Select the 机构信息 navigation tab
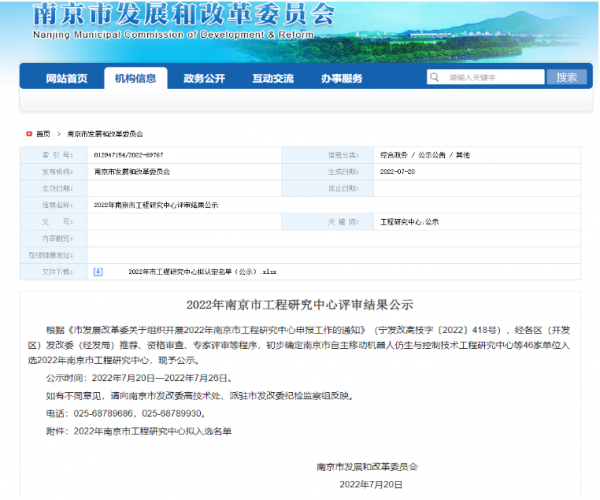The image size is (600, 500). [x=135, y=78]
